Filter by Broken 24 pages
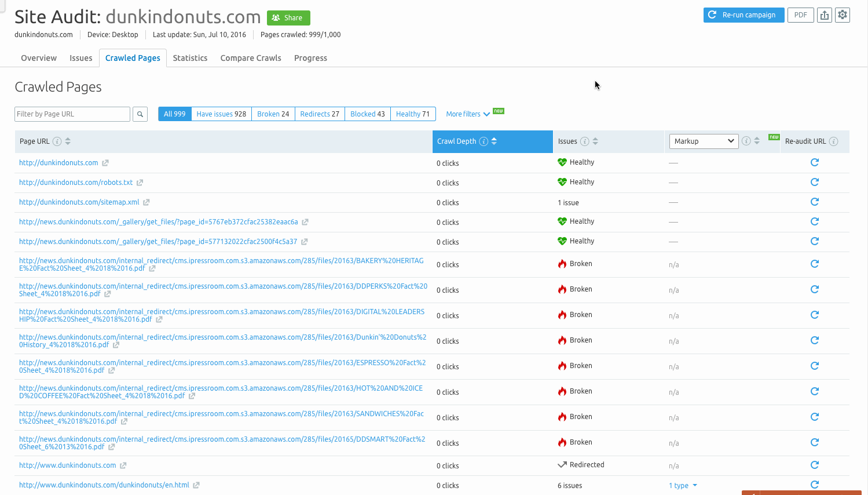This screenshot has height=495, width=868. coord(273,114)
